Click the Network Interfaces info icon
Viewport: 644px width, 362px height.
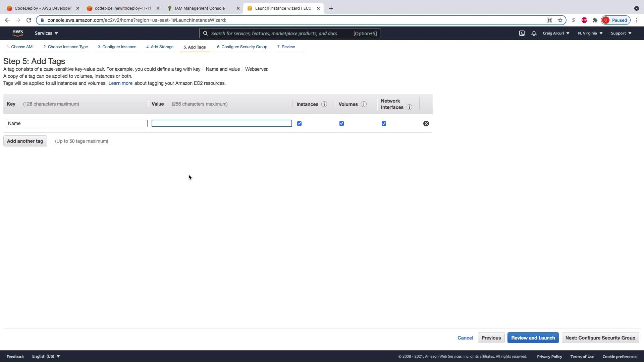pyautogui.click(x=409, y=107)
